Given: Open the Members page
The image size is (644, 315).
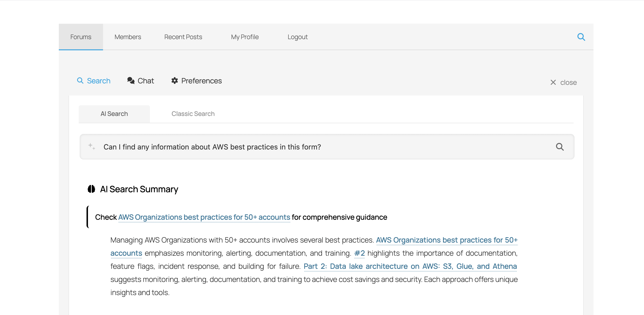Looking at the screenshot, I should click(x=128, y=37).
